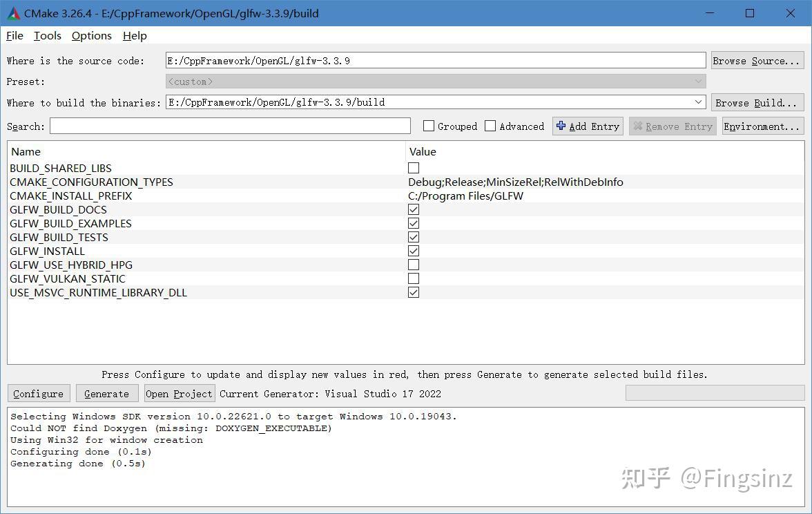
Task: Select the GLFW_BUILD_DOCS entry name
Action: tap(58, 210)
